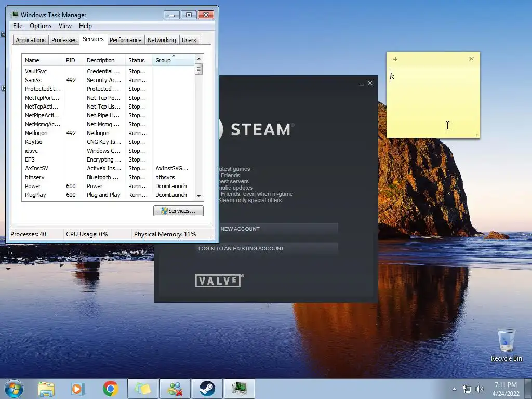Switch to the Users tab
This screenshot has height=399, width=532.
click(x=189, y=40)
